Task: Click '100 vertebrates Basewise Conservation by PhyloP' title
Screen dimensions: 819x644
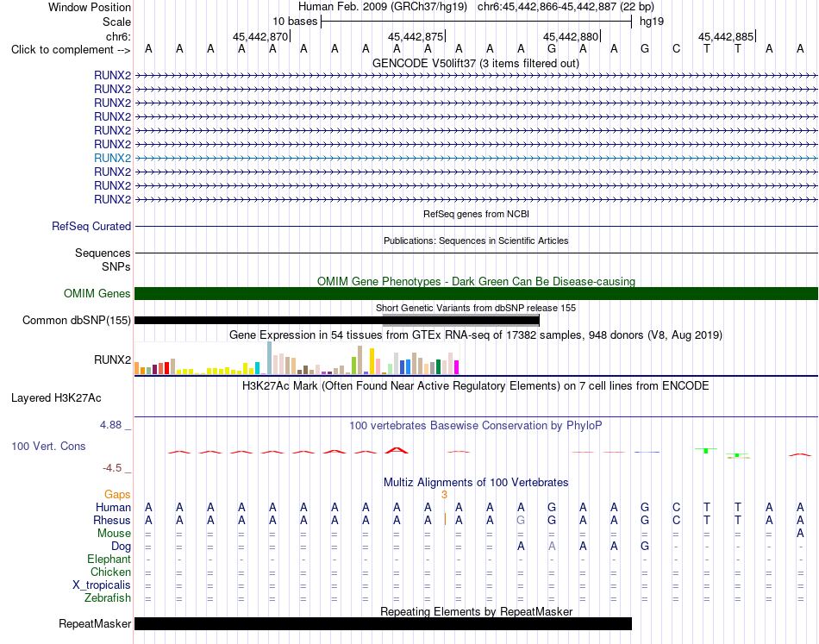Action: (x=476, y=426)
